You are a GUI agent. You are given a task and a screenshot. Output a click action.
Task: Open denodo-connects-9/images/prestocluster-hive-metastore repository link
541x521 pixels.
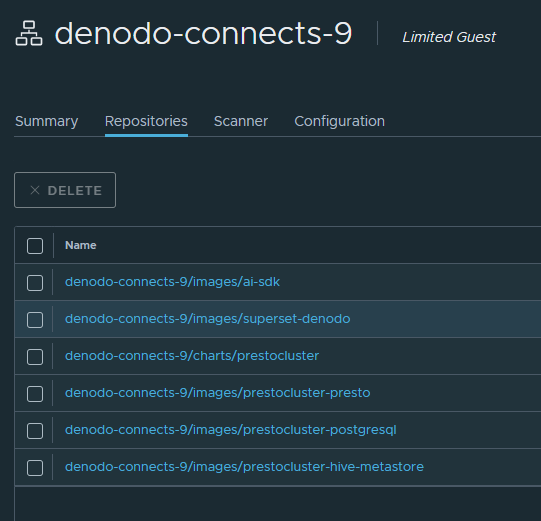[245, 467]
